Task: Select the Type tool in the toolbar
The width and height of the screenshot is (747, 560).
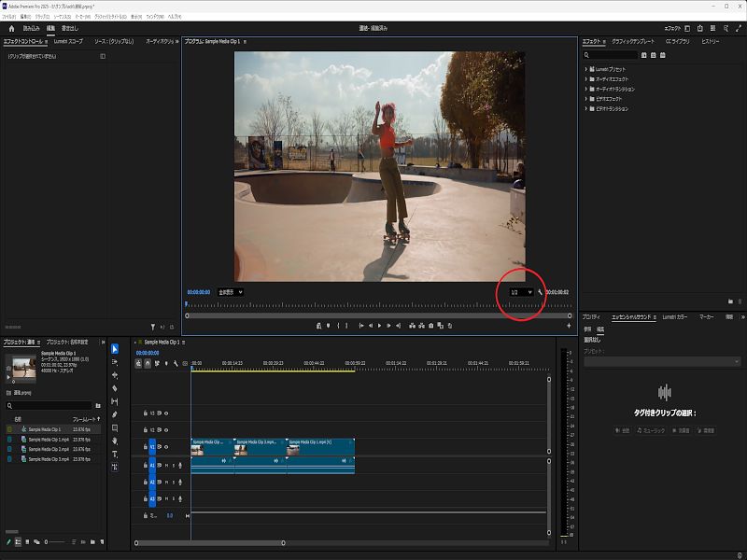Action: coord(115,454)
